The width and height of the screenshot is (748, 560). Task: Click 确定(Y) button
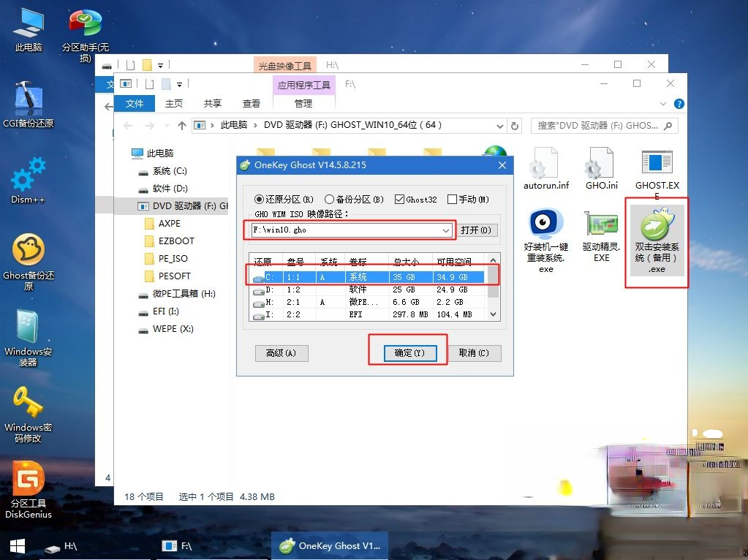click(409, 353)
